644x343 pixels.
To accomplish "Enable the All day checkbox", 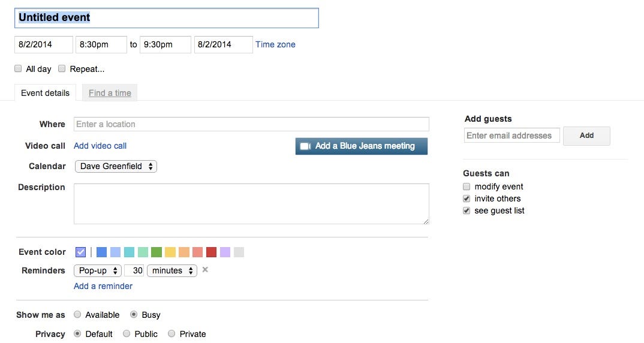I will coord(18,68).
